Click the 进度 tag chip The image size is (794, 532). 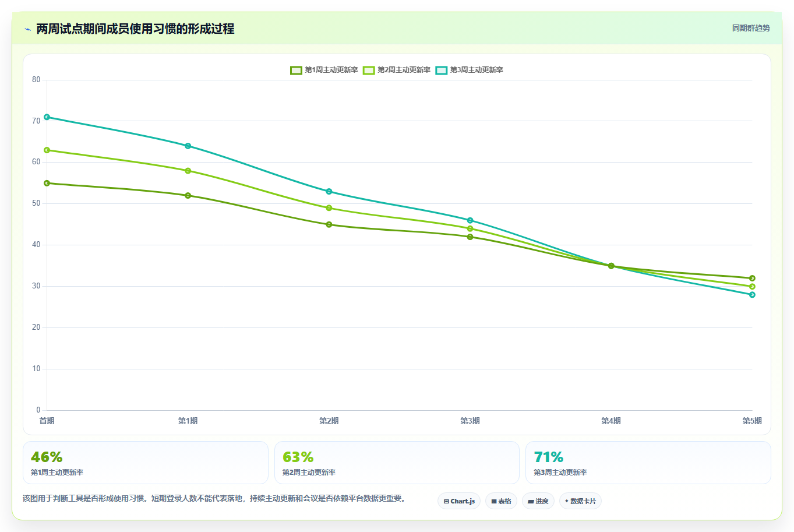point(538,501)
